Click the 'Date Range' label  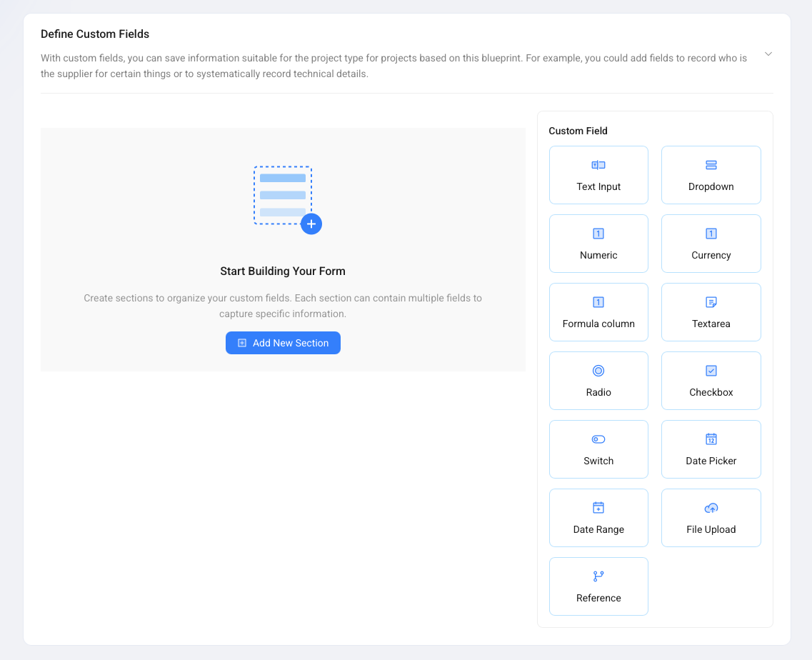pos(598,529)
